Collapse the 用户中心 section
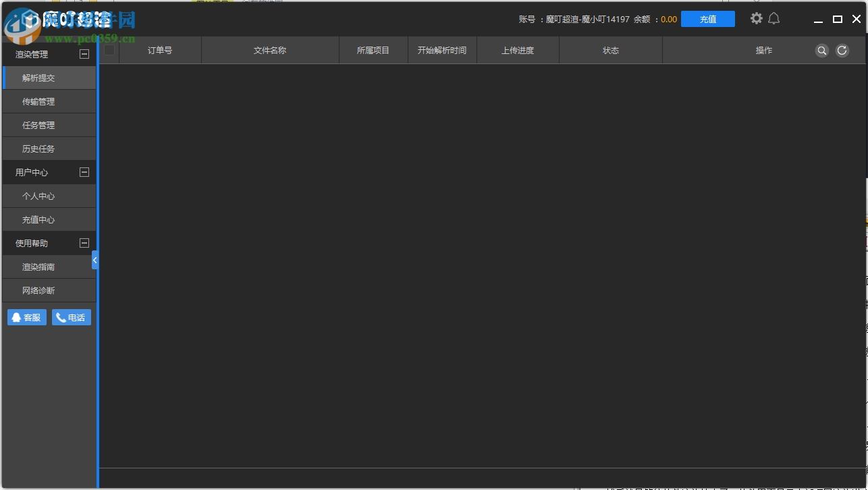Image resolution: width=868 pixels, height=490 pixels. pyautogui.click(x=84, y=172)
